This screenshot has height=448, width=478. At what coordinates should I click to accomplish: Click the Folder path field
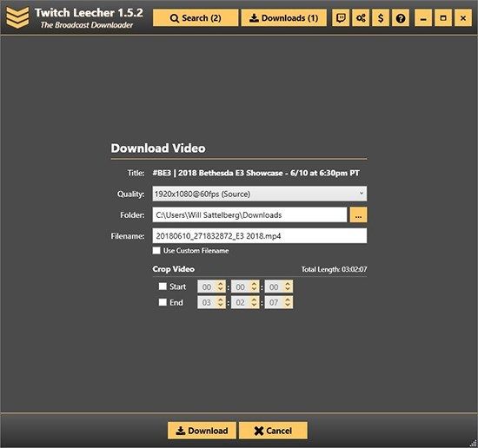tap(249, 214)
